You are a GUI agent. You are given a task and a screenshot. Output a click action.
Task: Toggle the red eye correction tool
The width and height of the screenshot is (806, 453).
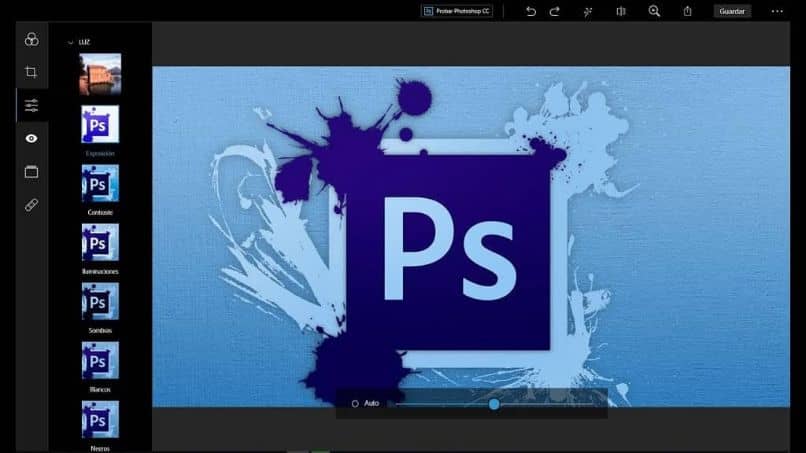[31, 138]
